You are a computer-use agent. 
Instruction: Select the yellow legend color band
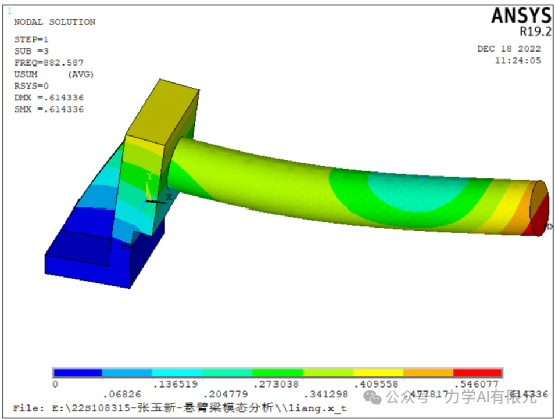coord(378,373)
